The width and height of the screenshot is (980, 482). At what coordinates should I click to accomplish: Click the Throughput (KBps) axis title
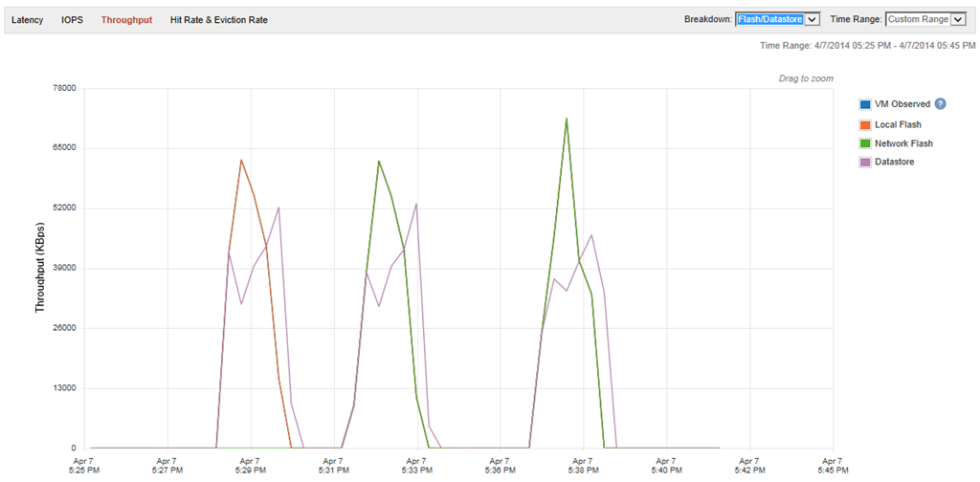[40, 269]
